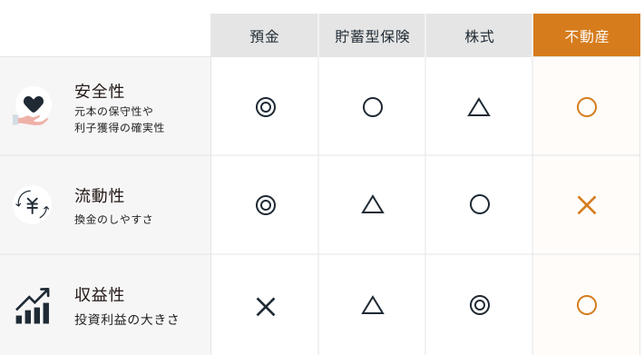Click the black X for 預金 収益性
This screenshot has height=355, width=644.
tap(266, 307)
